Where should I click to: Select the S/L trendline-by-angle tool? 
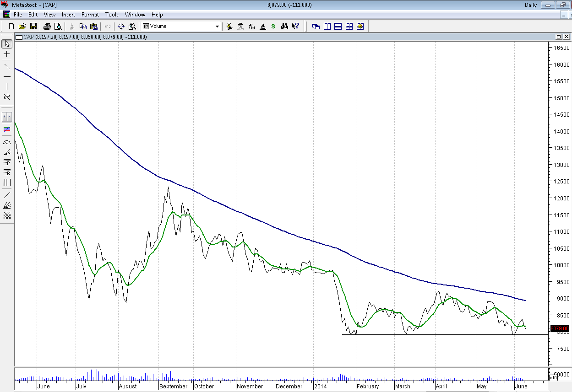[x=7, y=97]
